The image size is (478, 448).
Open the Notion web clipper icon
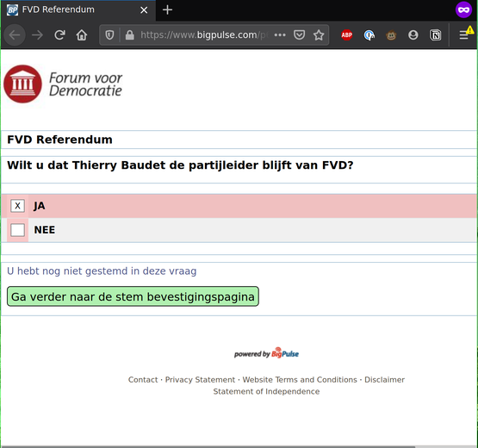pyautogui.click(x=435, y=35)
